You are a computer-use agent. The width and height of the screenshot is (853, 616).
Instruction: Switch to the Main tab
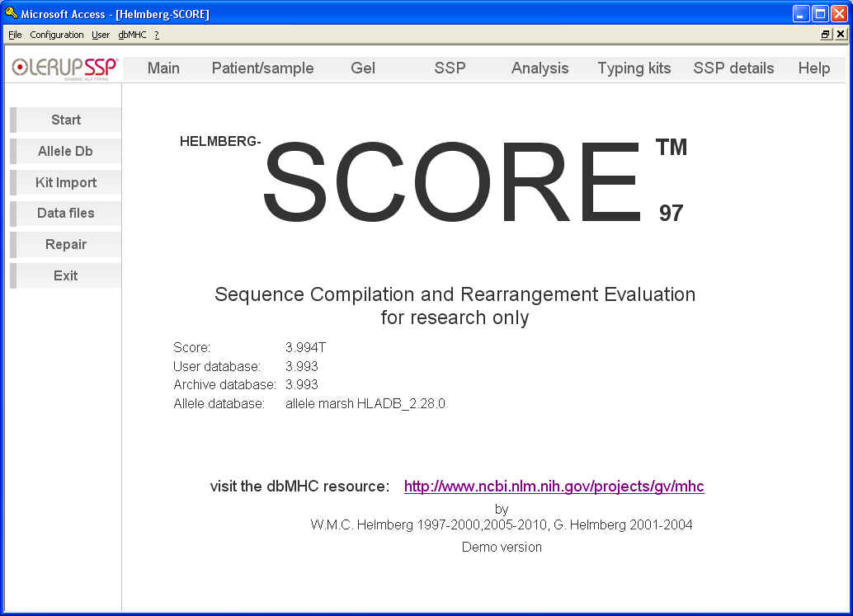[163, 68]
